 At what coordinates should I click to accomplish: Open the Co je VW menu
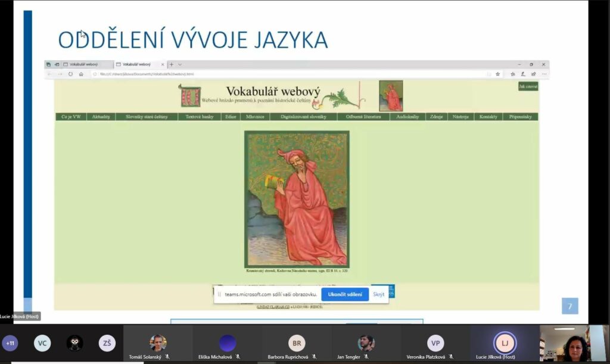pos(71,117)
